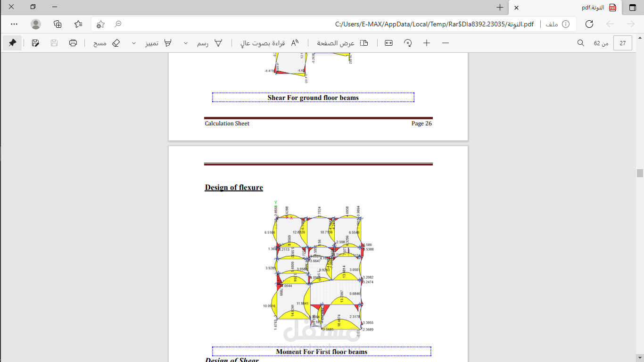Rotate the PDF page
This screenshot has width=644, height=362.
[x=408, y=43]
